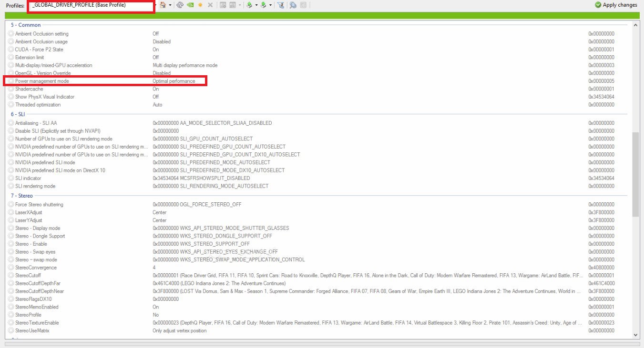This screenshot has width=644, height=348.
Task: Collapse the '6 - SLI' group header
Action: [19, 114]
